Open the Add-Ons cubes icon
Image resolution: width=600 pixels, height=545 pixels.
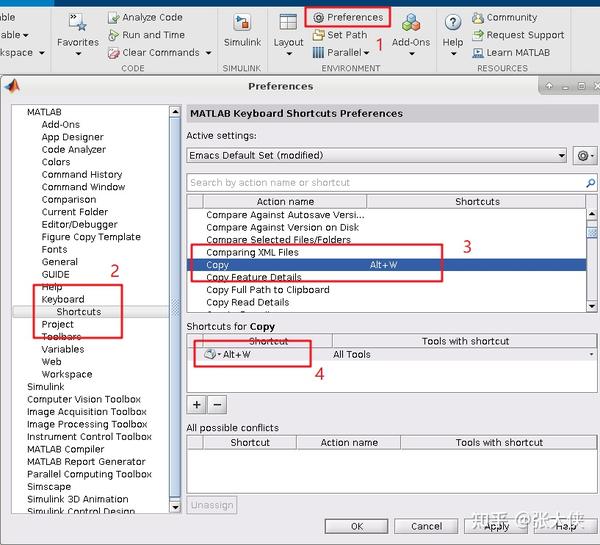coord(411,22)
